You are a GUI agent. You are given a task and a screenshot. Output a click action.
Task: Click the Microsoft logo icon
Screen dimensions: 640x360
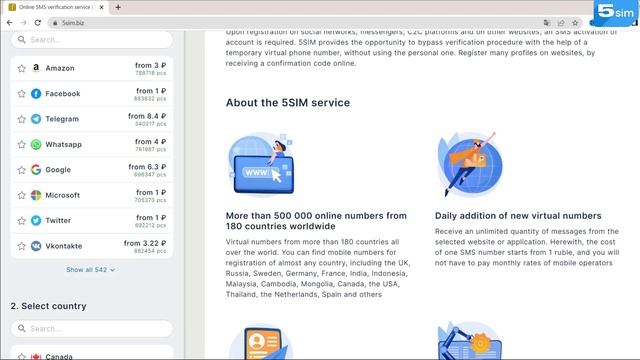coord(36,195)
